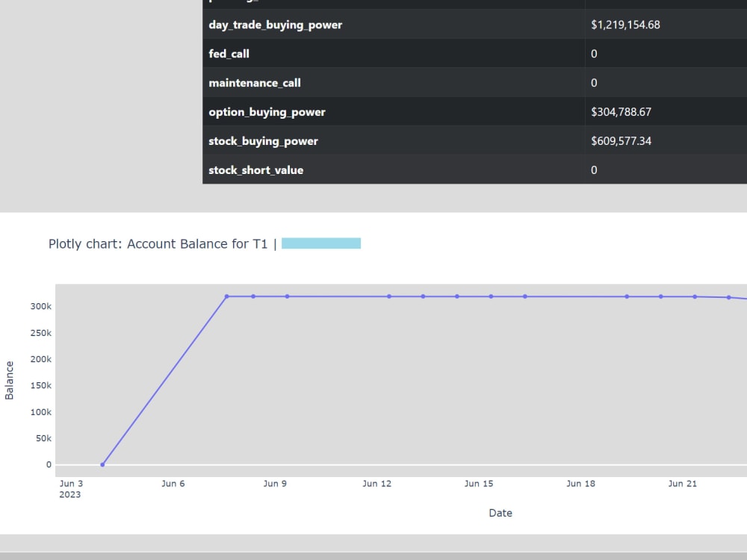Click the stock_buying_power row label

(x=264, y=140)
